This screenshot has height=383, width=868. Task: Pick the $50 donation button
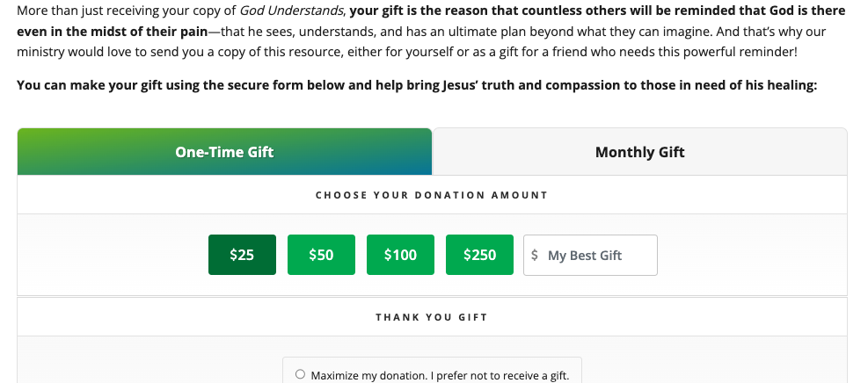pos(321,255)
